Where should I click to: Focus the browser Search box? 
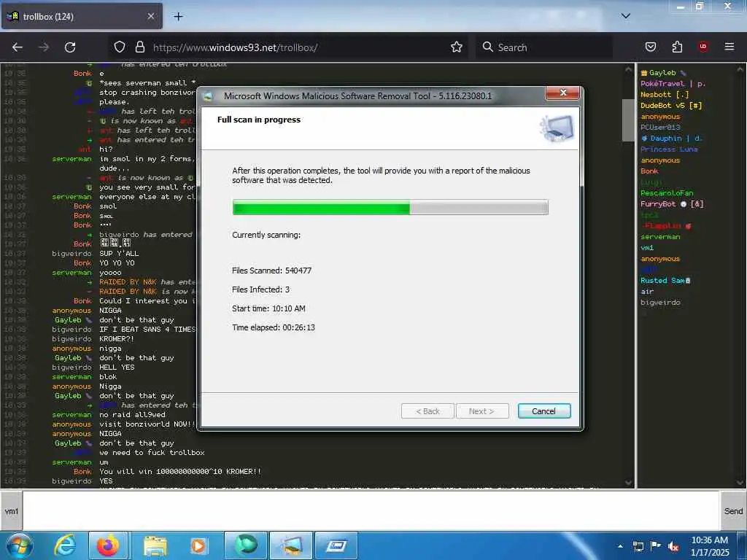coord(544,47)
